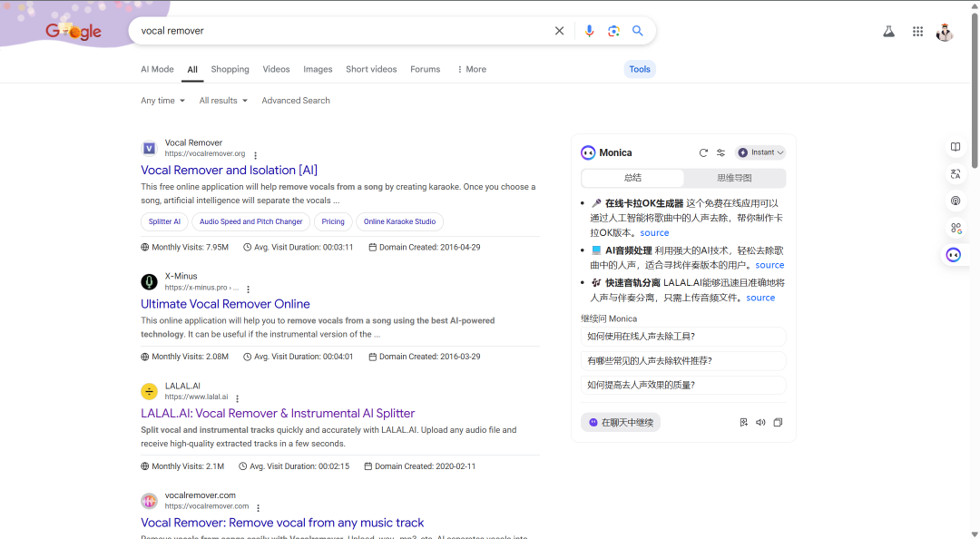This screenshot has width=980, height=539.
Task: Clear the search box with X icon
Action: (559, 31)
